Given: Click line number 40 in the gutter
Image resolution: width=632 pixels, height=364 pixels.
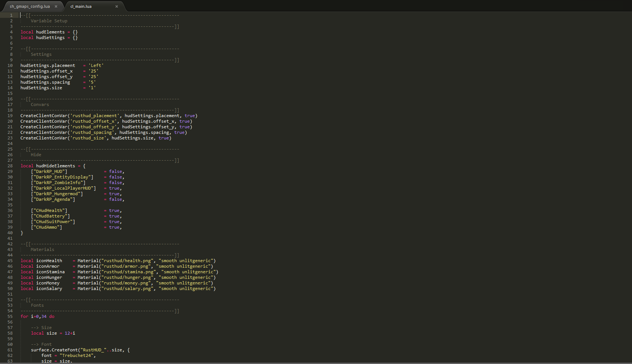Looking at the screenshot, I should (10, 233).
